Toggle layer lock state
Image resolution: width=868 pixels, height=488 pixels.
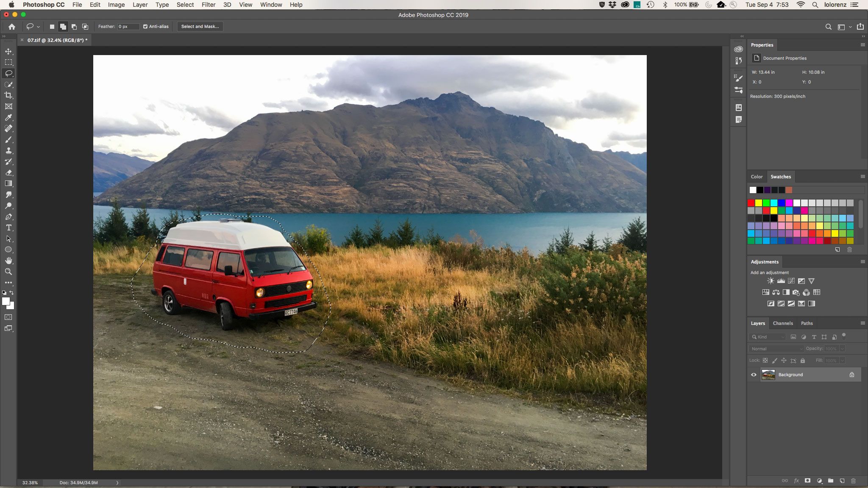click(x=852, y=374)
